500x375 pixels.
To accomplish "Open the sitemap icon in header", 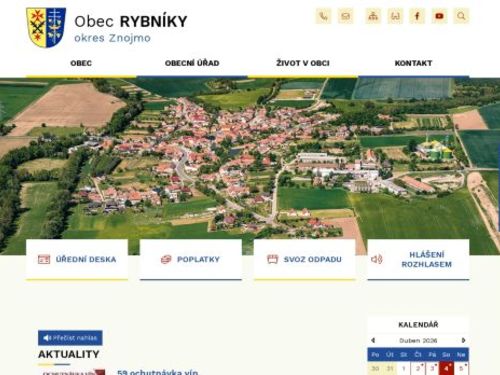I will pos(373,16).
